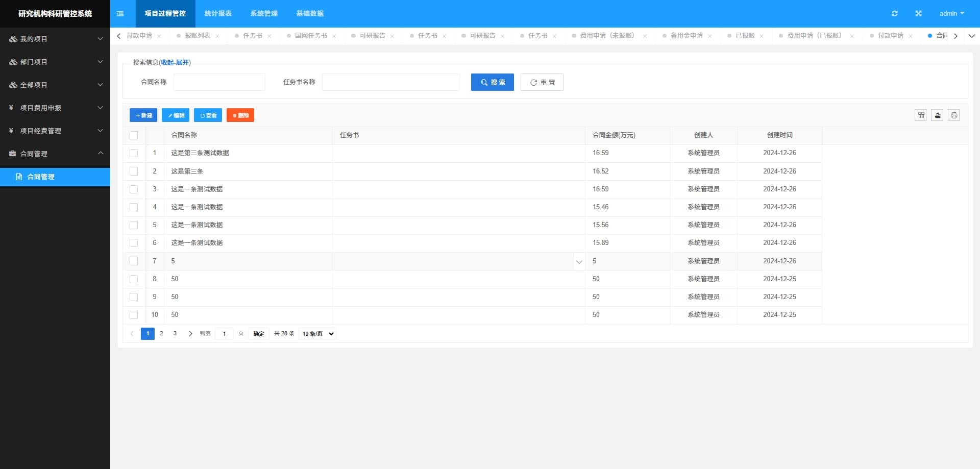Click the refresh icon in the top bar
Screen dimensions: 980x469
894,14
